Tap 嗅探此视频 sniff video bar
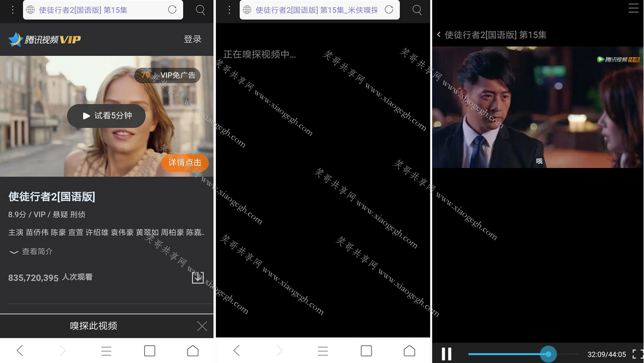644x363 pixels. pyautogui.click(x=93, y=326)
